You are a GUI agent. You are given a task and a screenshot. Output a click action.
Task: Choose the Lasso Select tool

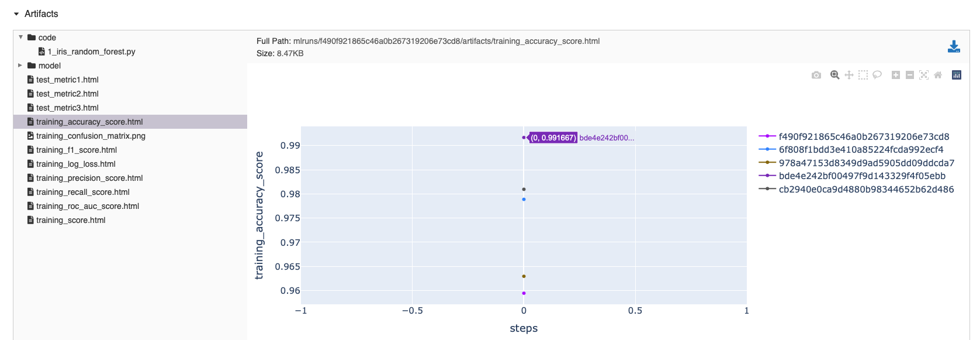(x=877, y=75)
